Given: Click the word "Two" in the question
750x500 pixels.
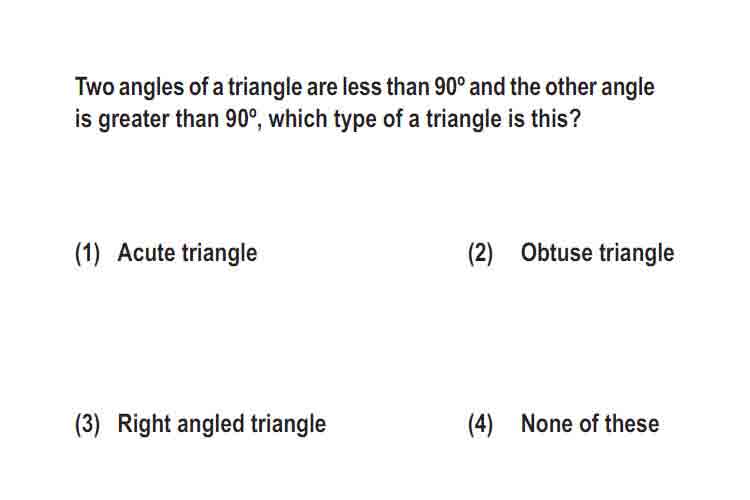Looking at the screenshot, I should (94, 87).
